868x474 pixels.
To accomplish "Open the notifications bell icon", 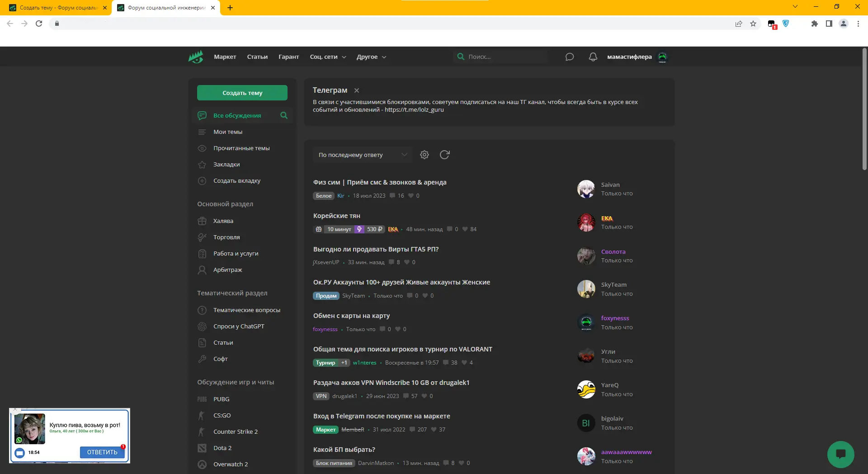I will click(x=593, y=57).
